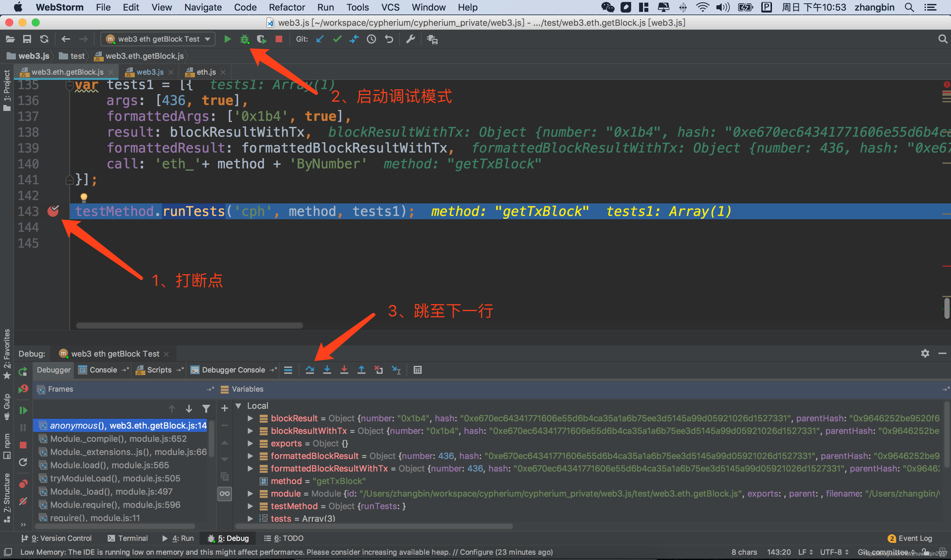
Task: Expand the formattedBlockResult variable
Action: [x=250, y=456]
